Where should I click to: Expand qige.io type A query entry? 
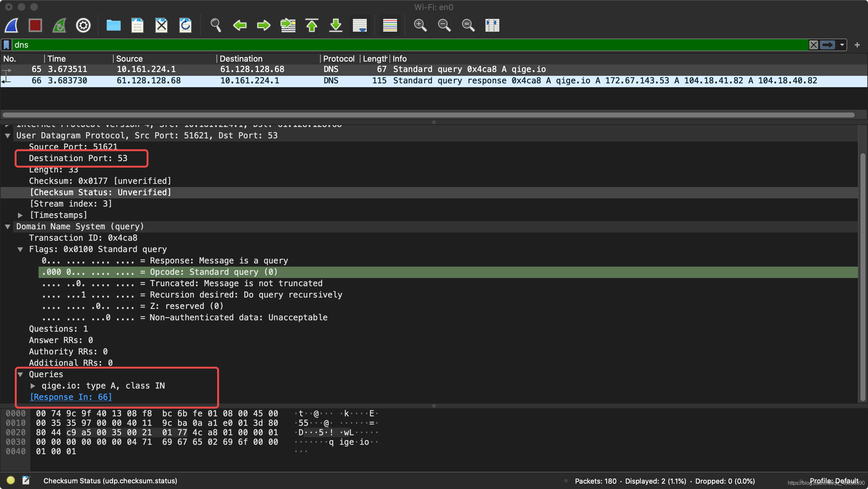coord(33,386)
